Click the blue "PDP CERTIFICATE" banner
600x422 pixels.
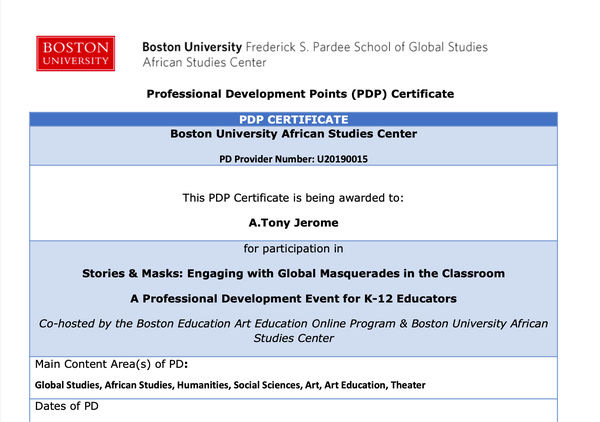click(300, 119)
